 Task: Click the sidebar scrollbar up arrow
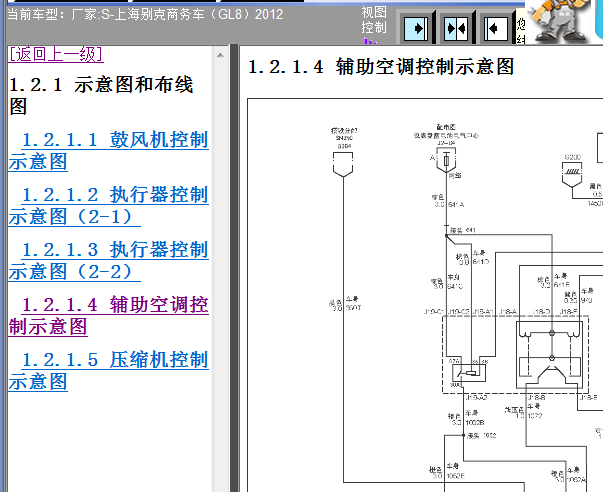click(x=220, y=55)
